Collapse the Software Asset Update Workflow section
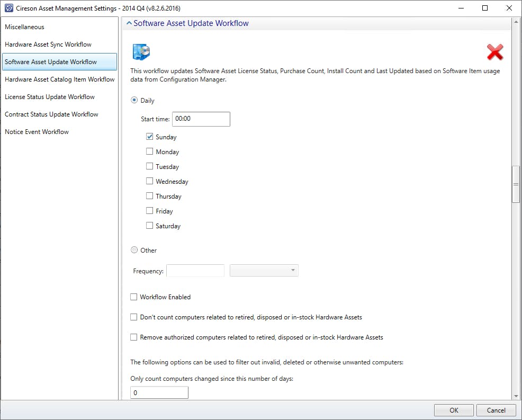 point(128,23)
